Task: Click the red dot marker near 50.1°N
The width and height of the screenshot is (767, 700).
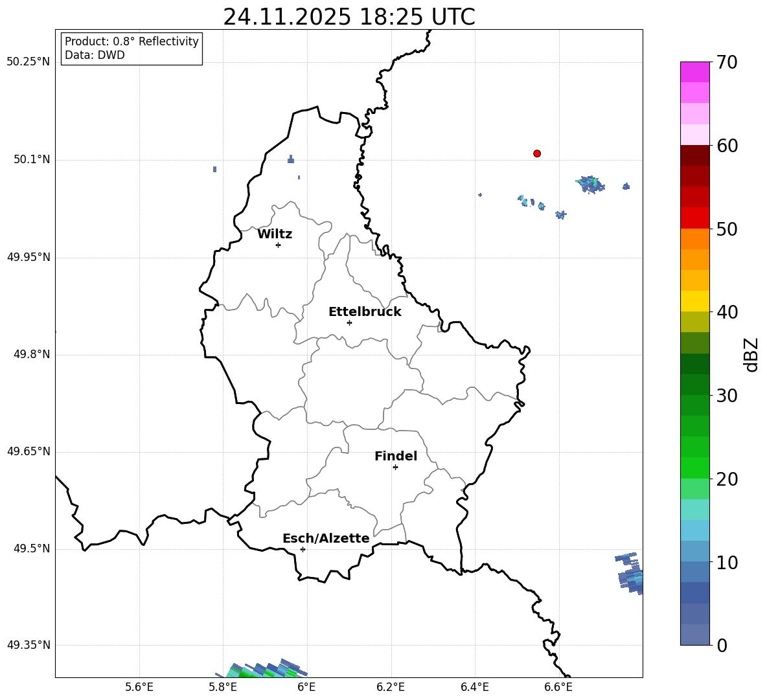Action: point(536,153)
